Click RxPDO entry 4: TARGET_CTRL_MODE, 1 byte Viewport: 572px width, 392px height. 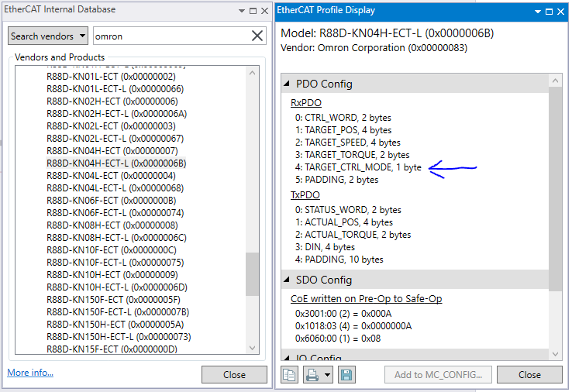[x=358, y=167]
